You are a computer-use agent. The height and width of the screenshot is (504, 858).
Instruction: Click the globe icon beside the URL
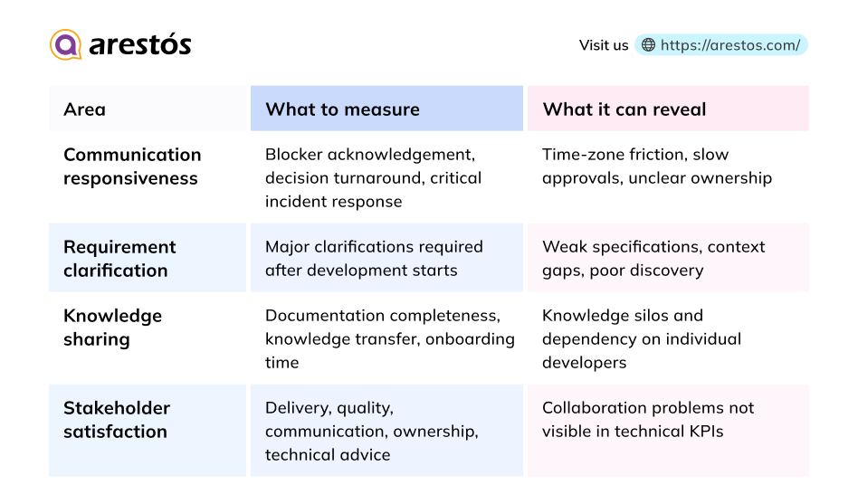pos(648,45)
